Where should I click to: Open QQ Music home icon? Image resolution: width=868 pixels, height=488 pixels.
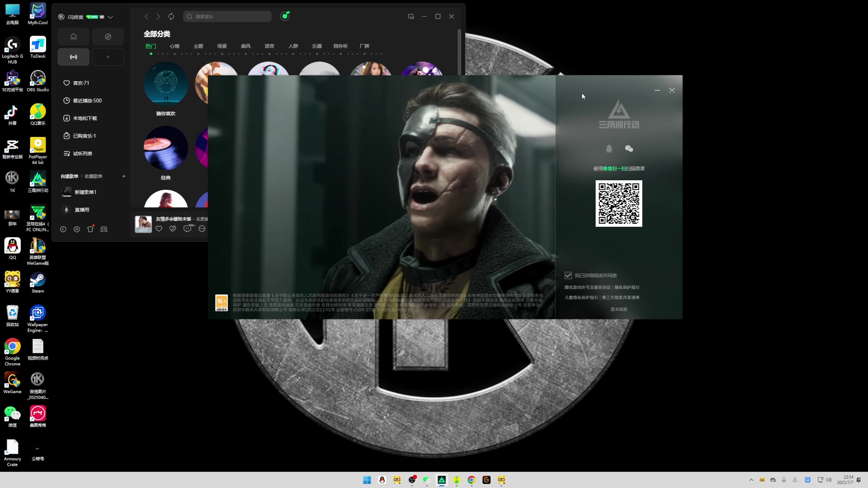73,37
